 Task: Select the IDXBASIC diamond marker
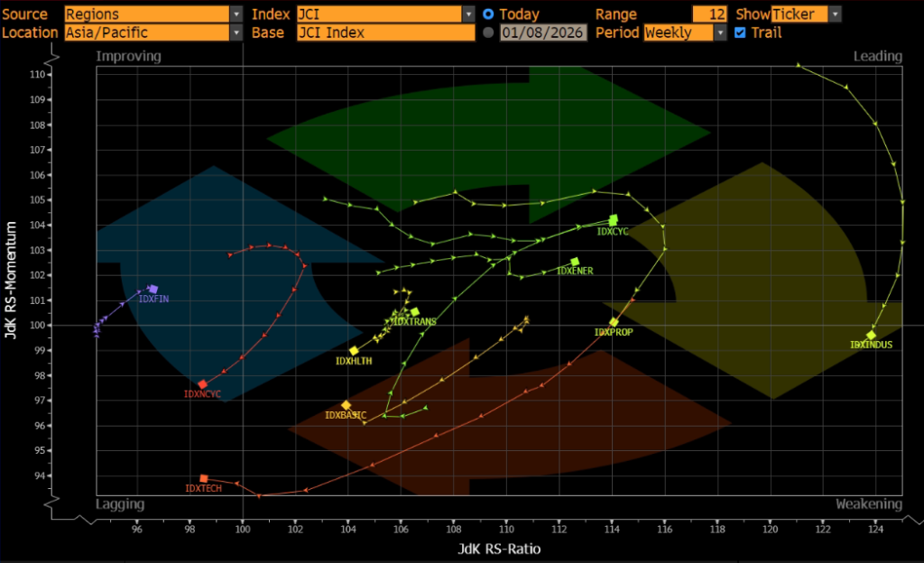pos(346,405)
